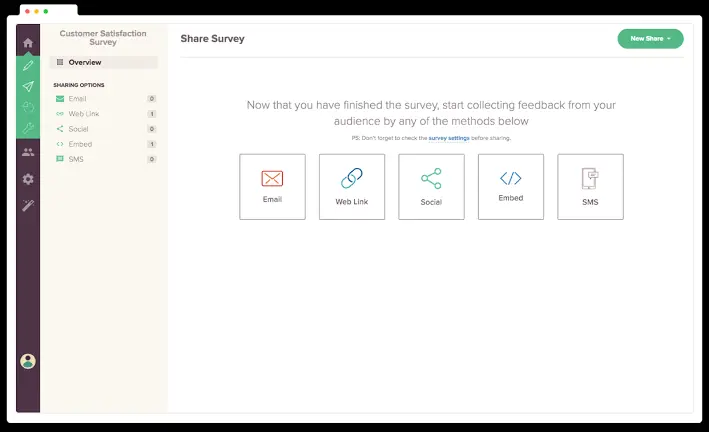Viewport: 709px width, 432px height.
Task: Select the Embed share method card
Action: point(511,187)
